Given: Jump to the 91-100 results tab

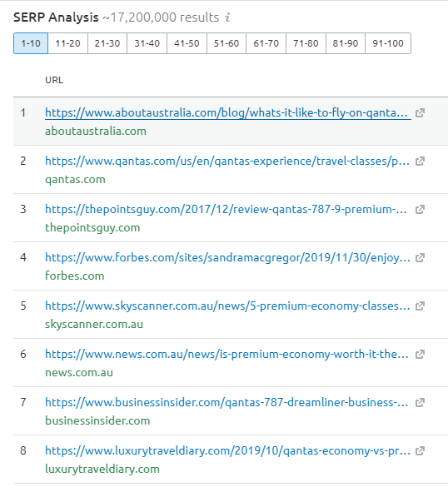Looking at the screenshot, I should [x=388, y=43].
